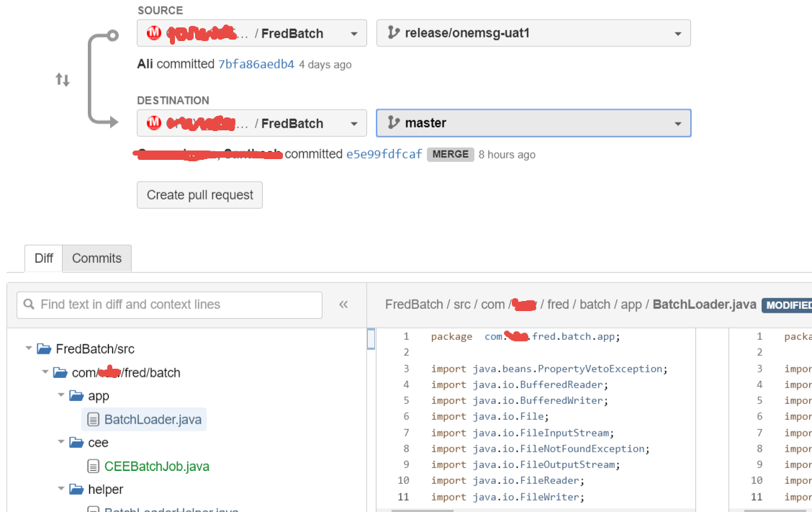Collapse the app folder

61,395
